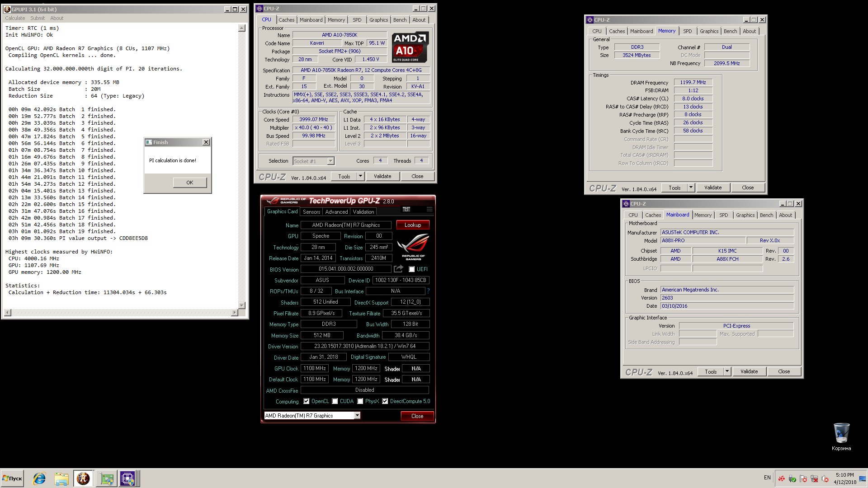
Task: Expand Tools dropdown arrow in CPU-Z CPU window
Action: tap(360, 176)
